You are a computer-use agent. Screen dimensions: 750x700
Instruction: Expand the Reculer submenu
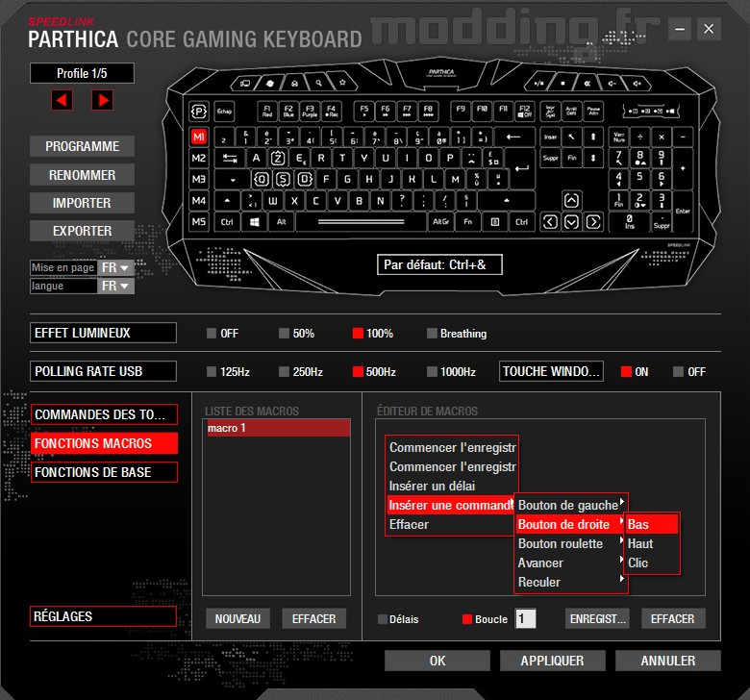click(570, 582)
